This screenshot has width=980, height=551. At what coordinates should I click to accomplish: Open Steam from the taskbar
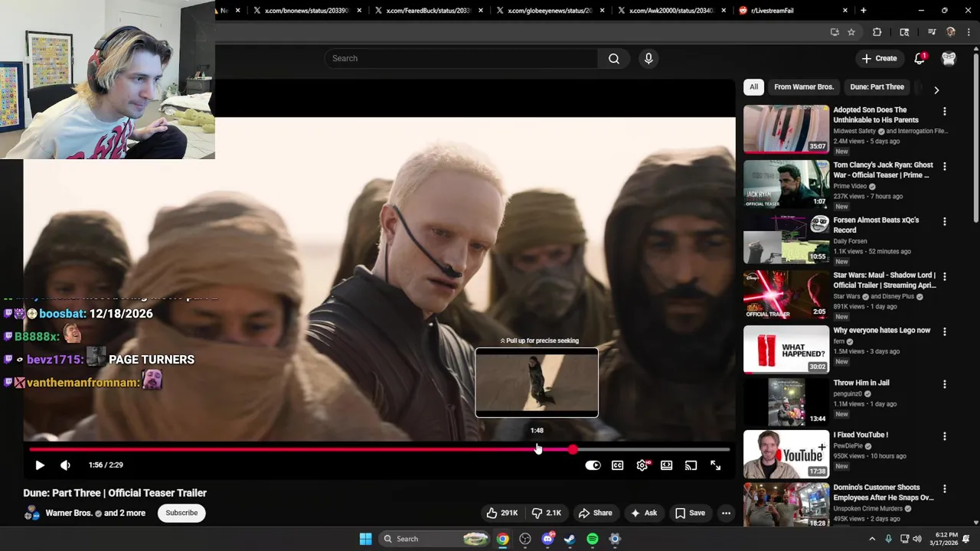coord(570,539)
